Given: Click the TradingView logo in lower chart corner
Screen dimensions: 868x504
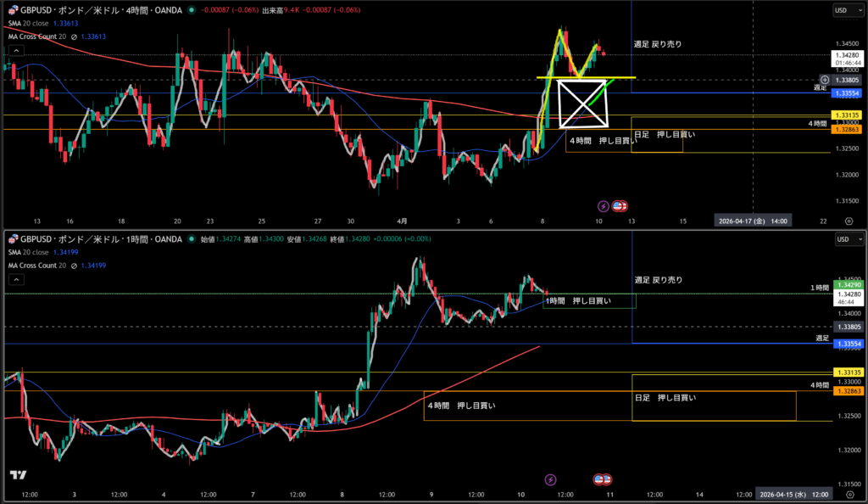Looking at the screenshot, I should 17,476.
